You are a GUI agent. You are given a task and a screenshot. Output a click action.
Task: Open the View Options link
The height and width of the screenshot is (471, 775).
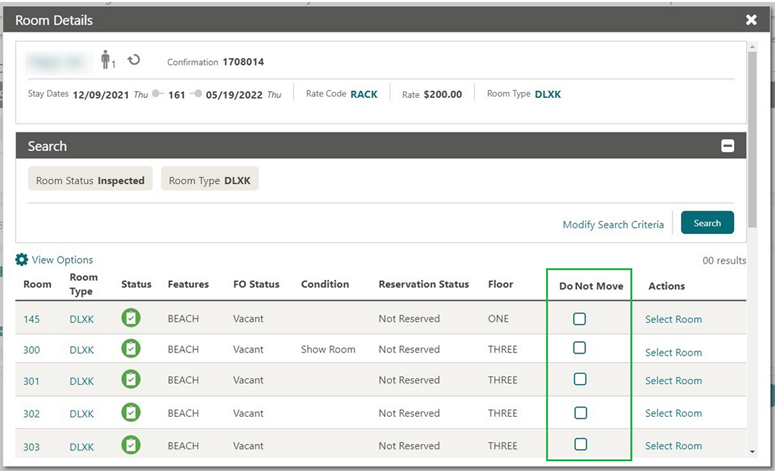point(62,260)
